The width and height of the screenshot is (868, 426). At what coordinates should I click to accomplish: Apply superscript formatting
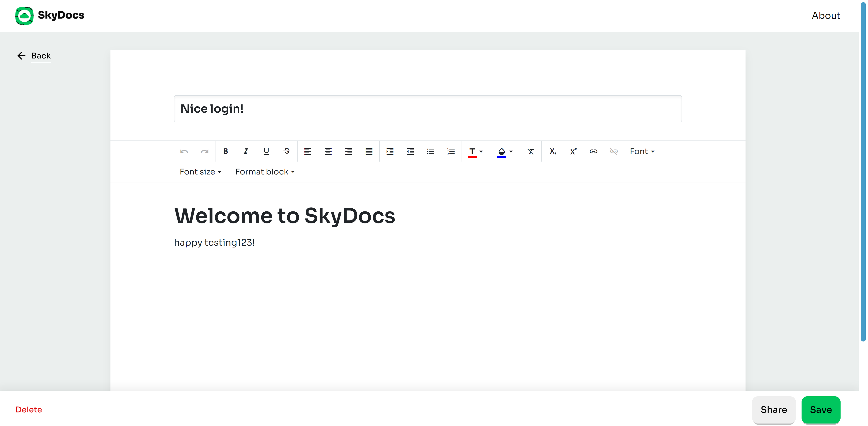click(x=573, y=151)
